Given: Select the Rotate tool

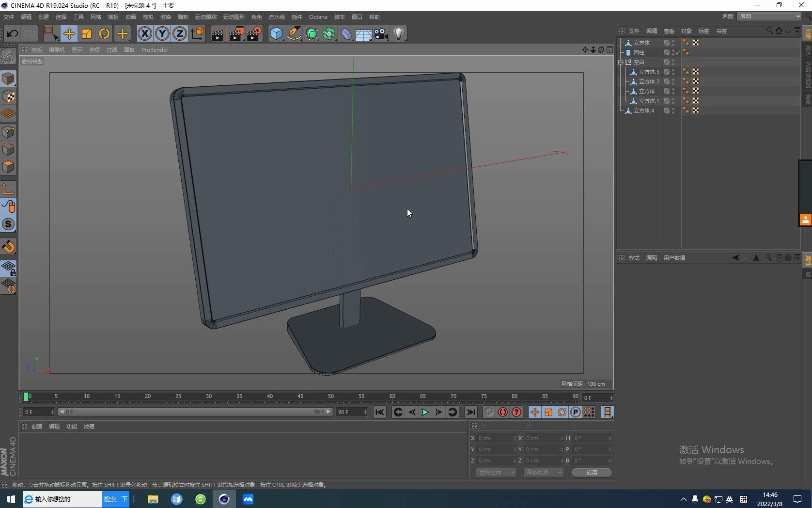Looking at the screenshot, I should [x=104, y=33].
